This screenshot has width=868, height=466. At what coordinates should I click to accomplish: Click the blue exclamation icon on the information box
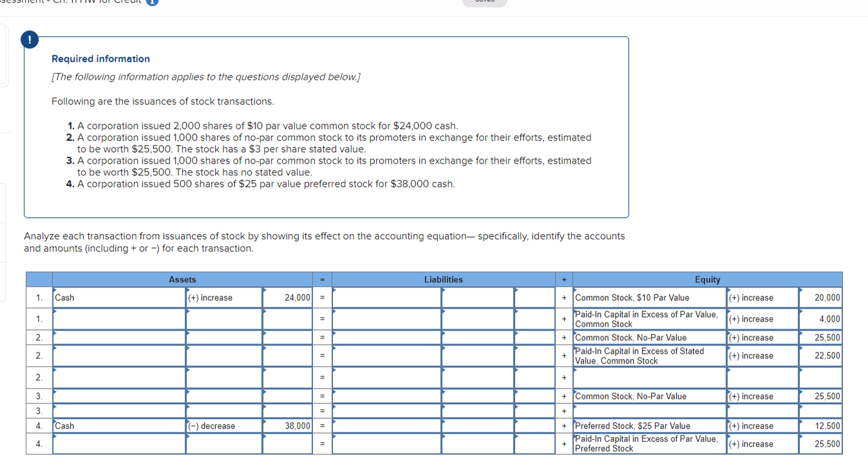click(x=30, y=39)
